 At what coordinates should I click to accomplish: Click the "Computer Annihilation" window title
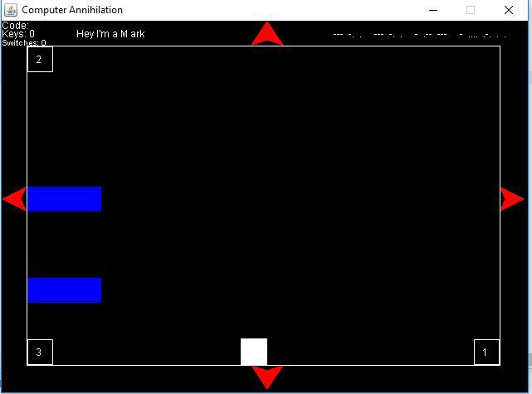click(x=72, y=10)
